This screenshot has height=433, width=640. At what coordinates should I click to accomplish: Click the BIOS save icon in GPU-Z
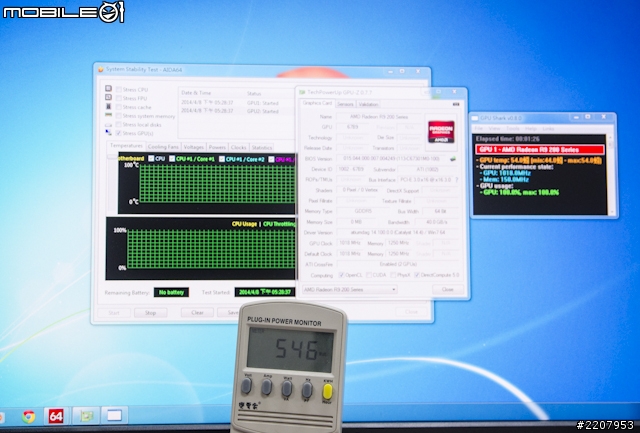[x=453, y=159]
